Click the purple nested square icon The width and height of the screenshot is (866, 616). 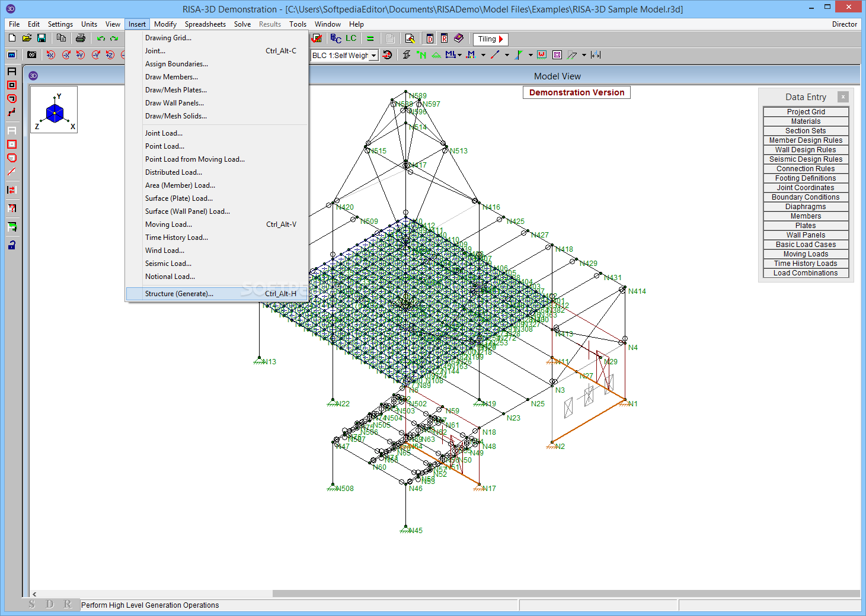(557, 54)
